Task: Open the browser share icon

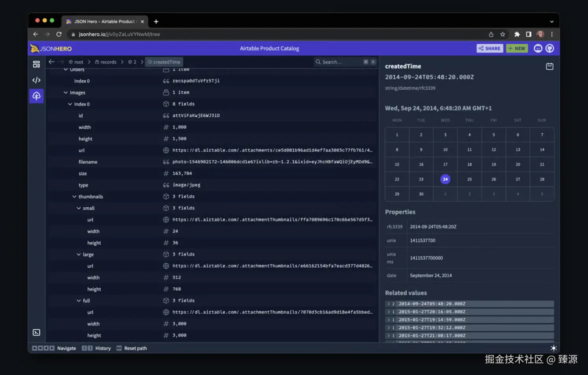Action: pyautogui.click(x=491, y=34)
